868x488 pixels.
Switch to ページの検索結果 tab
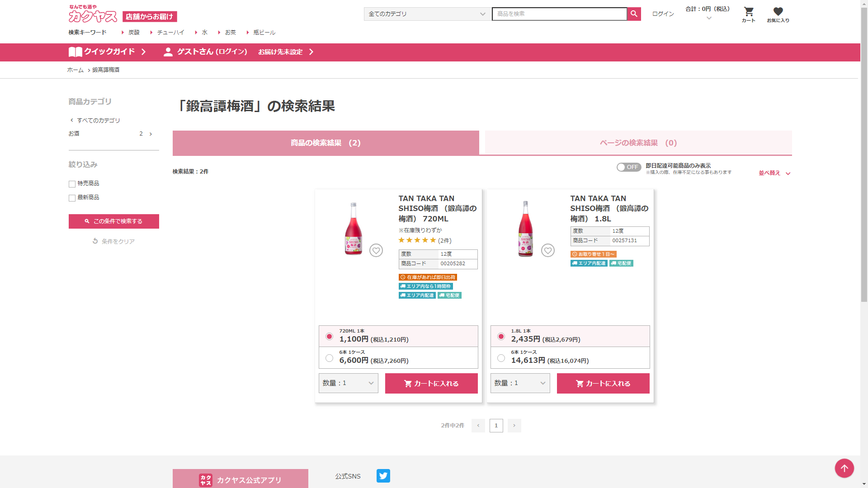(x=638, y=143)
